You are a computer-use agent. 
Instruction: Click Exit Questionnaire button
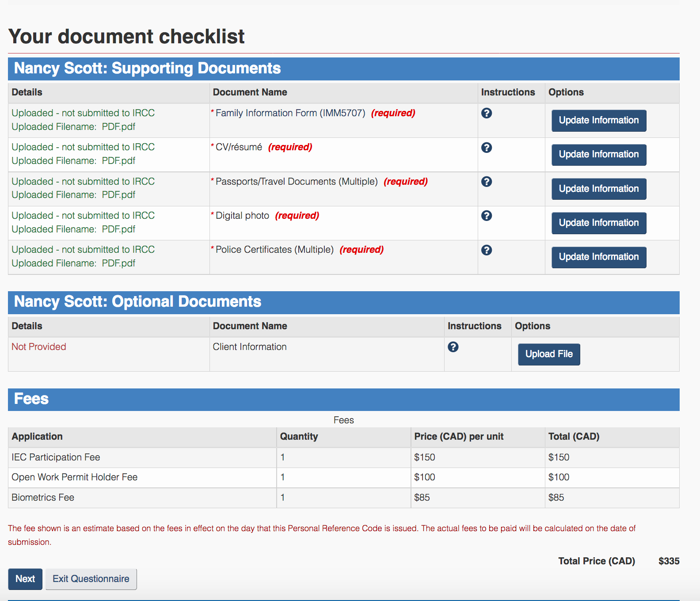click(91, 579)
